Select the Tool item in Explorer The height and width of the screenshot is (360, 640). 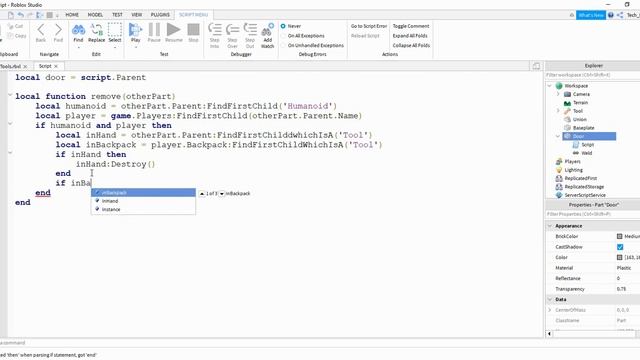click(x=578, y=111)
